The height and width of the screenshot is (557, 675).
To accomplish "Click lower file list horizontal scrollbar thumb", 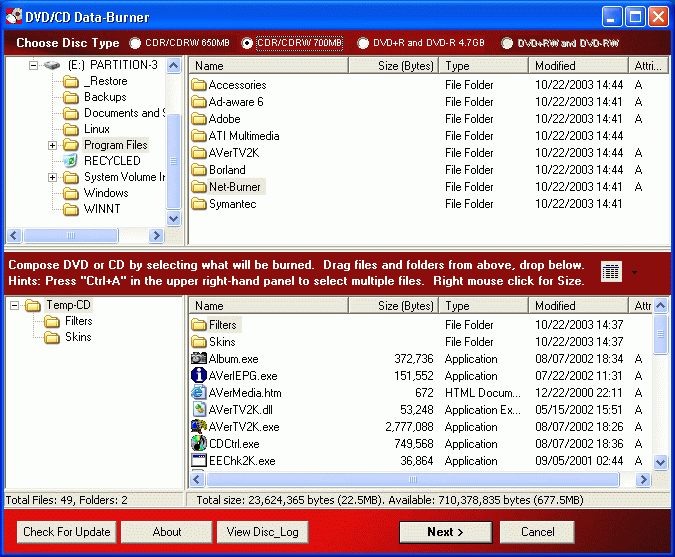I will click(412, 480).
